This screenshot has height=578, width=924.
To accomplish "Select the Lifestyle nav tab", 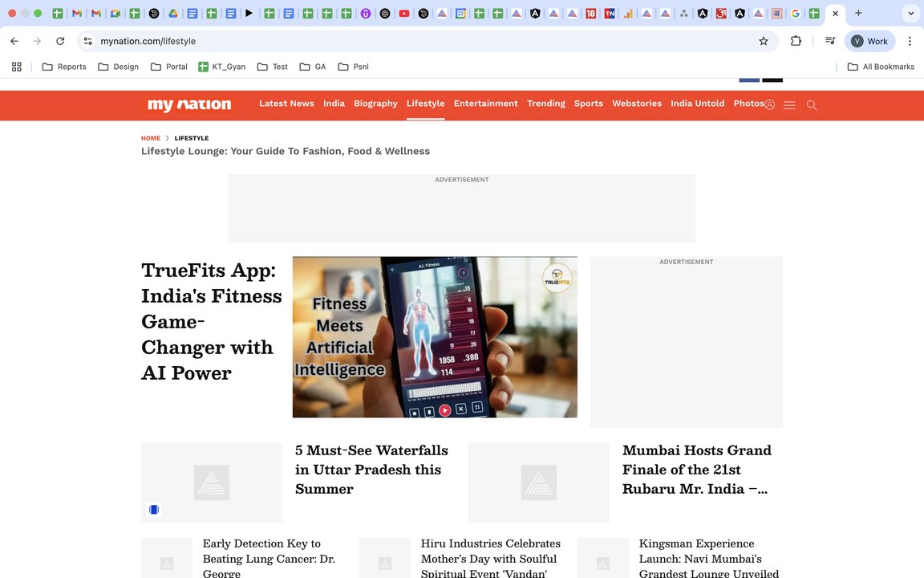I will tap(425, 104).
